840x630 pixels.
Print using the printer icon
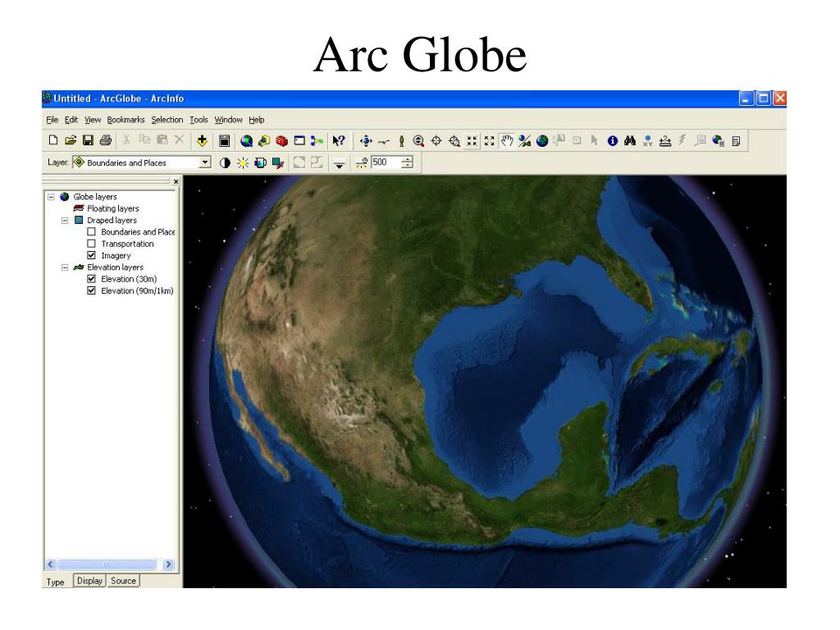[x=106, y=140]
